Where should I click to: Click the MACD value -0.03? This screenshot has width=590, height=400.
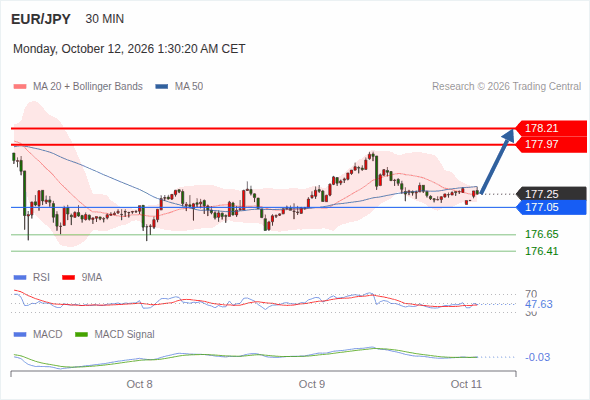(538, 357)
